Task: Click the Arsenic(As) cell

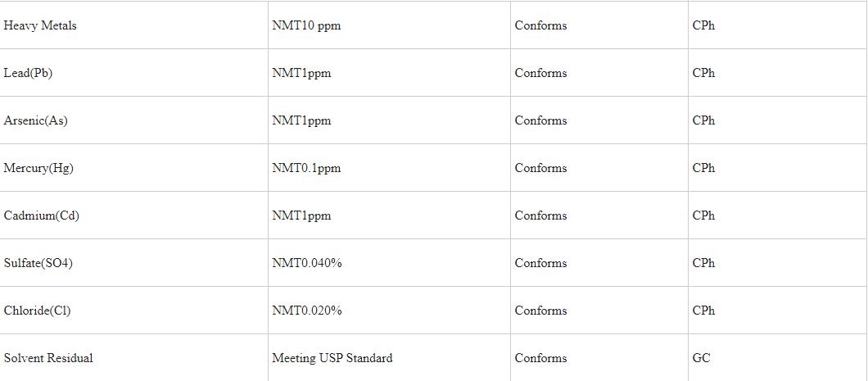Action: tap(35, 120)
